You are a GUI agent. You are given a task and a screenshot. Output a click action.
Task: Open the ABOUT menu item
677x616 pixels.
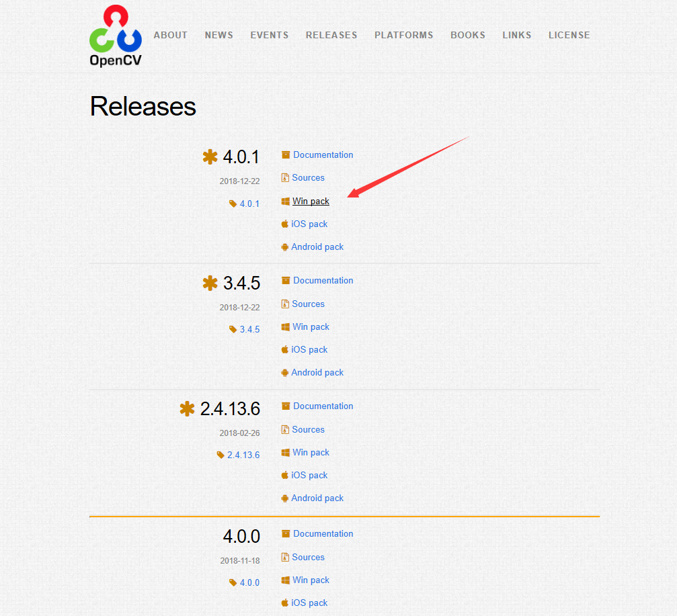[171, 36]
